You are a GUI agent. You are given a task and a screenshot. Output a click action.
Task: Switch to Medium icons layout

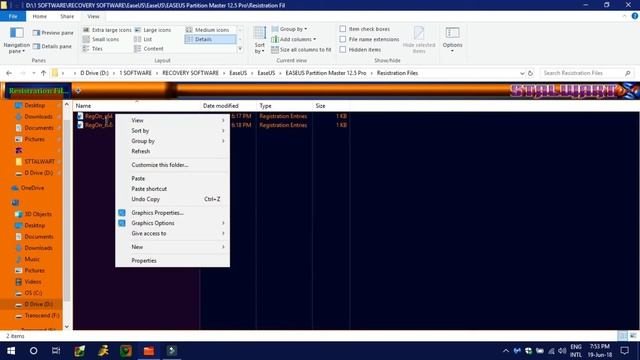click(208, 30)
